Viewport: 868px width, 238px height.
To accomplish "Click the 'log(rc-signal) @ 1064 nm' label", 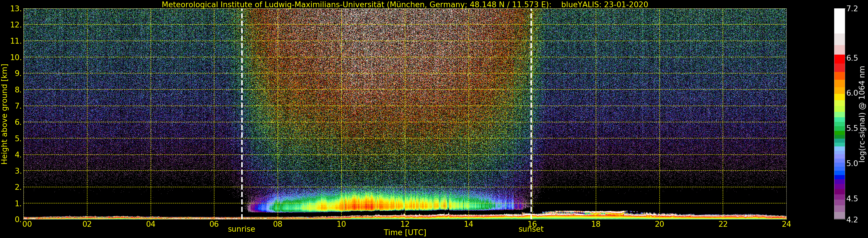I will [862, 114].
